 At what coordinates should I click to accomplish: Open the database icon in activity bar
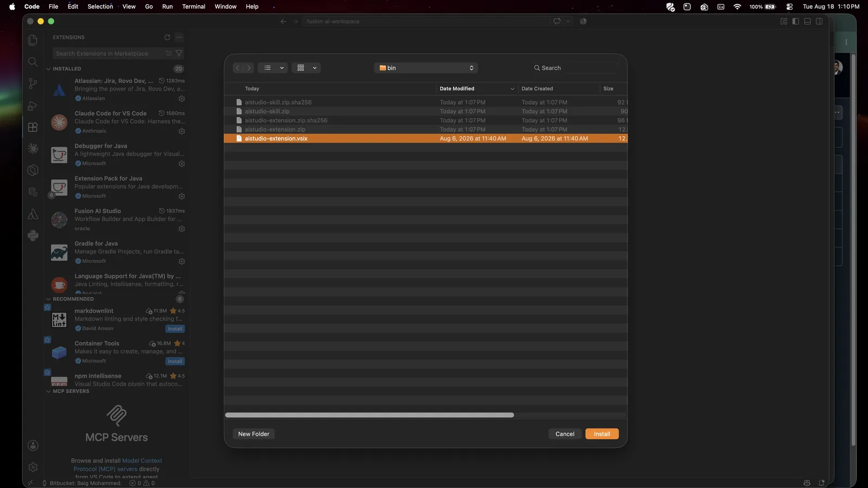[33, 192]
